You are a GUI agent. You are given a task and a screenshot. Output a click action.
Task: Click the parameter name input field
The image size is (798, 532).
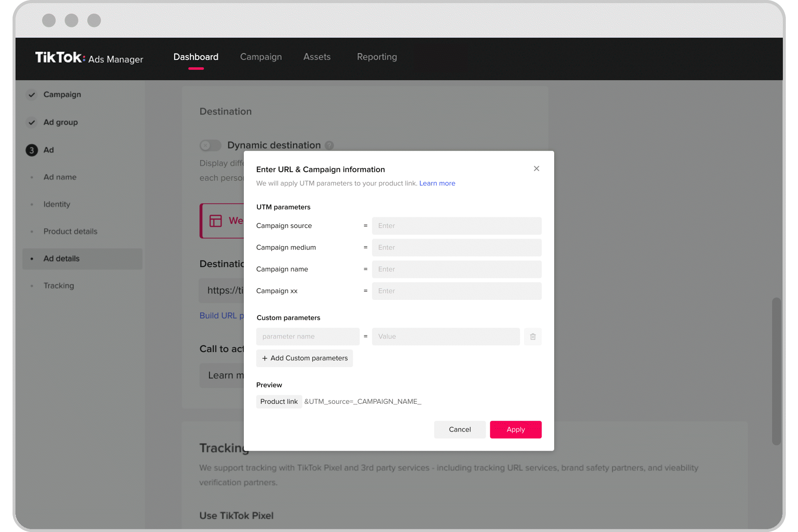click(x=307, y=336)
